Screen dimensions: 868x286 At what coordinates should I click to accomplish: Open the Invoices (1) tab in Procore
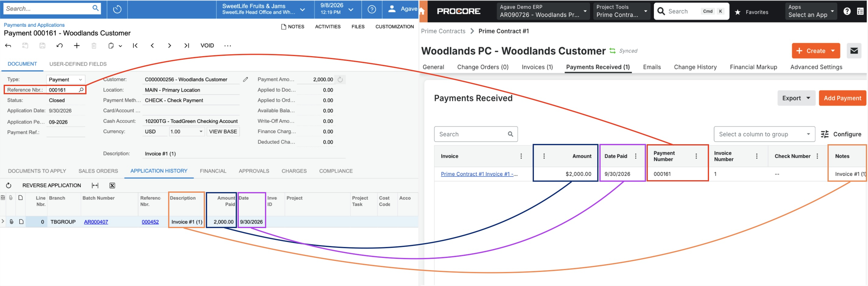tap(537, 67)
